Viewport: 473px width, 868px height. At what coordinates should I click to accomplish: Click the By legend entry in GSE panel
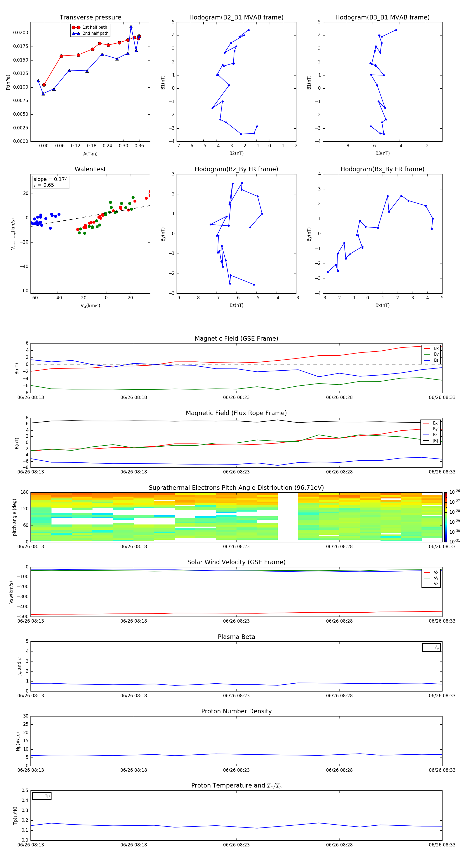(x=431, y=354)
